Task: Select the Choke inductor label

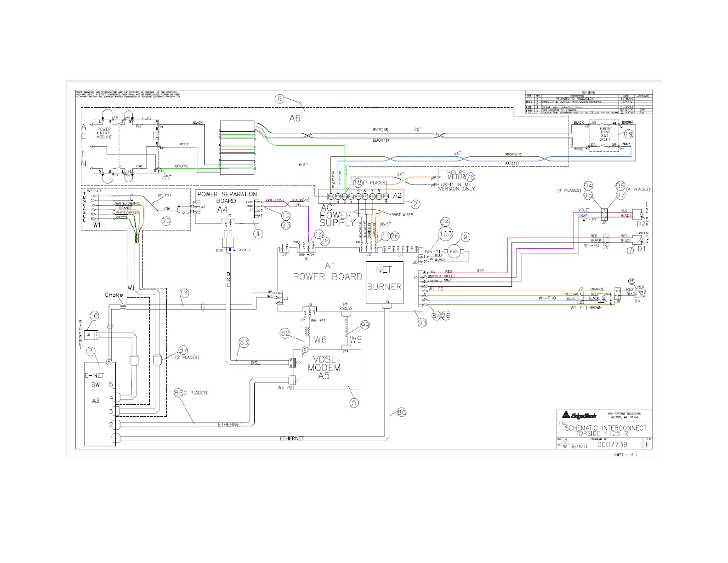Action: click(114, 295)
